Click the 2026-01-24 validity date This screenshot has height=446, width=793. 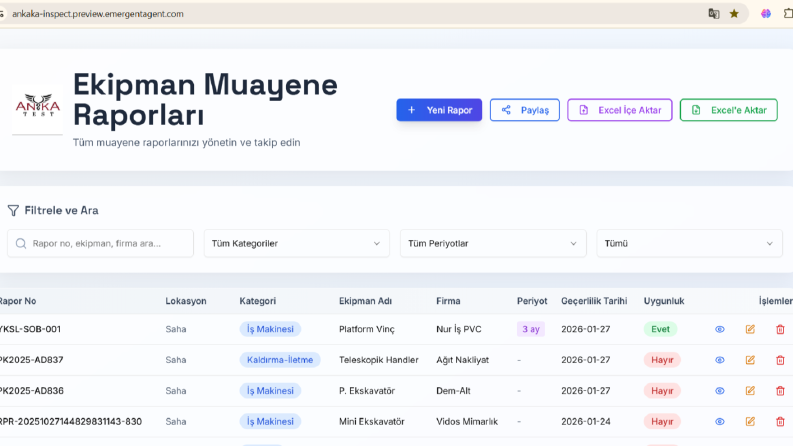(x=586, y=422)
